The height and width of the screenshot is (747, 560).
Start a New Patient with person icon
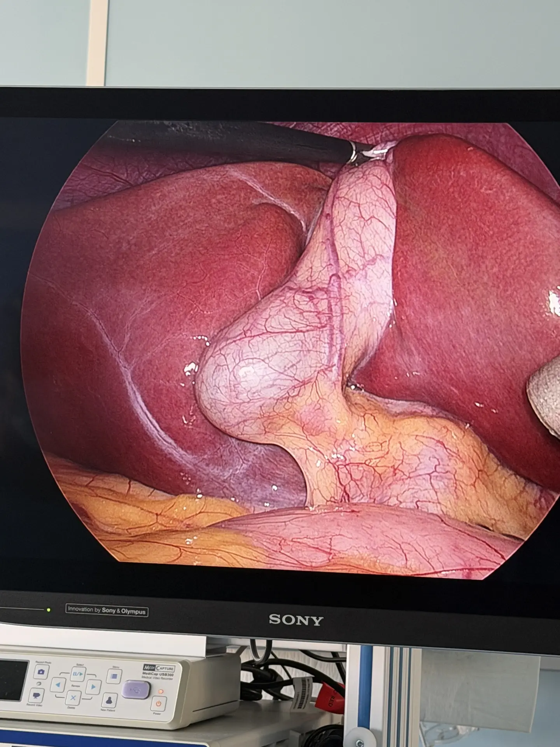pyautogui.click(x=110, y=701)
